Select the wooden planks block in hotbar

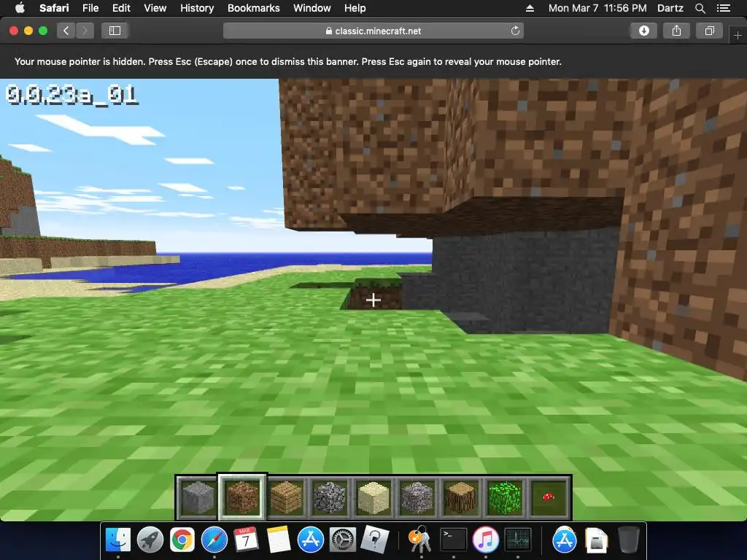coord(286,497)
